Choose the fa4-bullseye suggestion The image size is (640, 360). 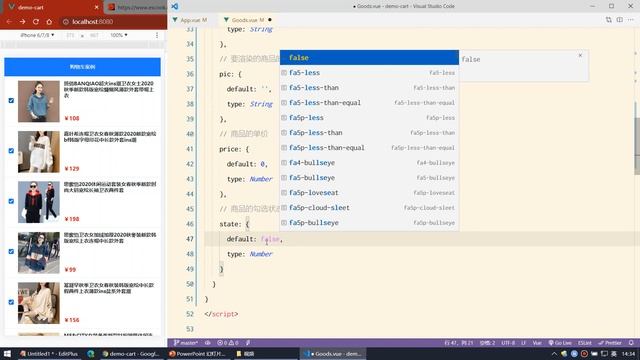tap(369, 163)
